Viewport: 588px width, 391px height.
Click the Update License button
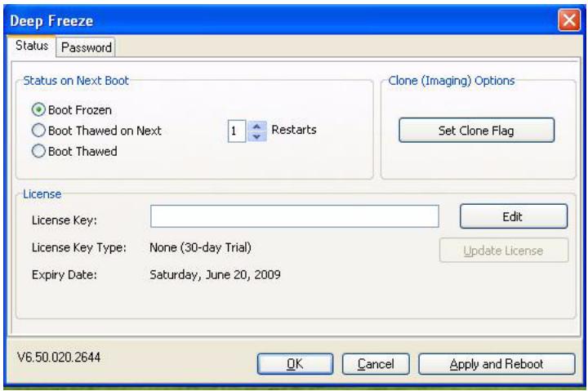point(504,251)
